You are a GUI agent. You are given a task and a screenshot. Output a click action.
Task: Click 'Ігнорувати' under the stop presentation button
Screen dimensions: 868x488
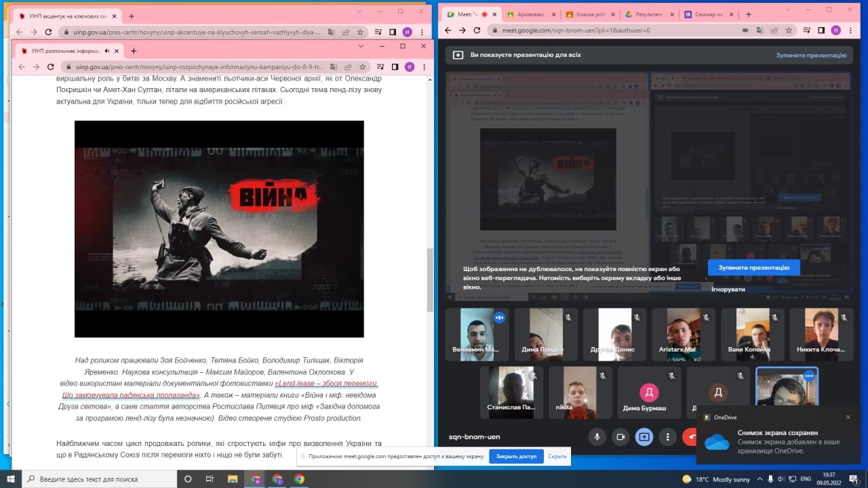point(728,289)
